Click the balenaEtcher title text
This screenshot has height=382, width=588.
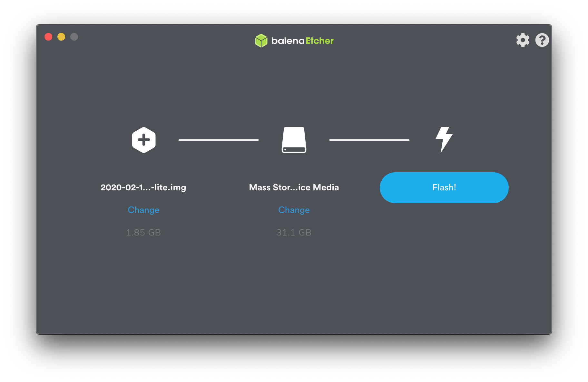coord(302,41)
